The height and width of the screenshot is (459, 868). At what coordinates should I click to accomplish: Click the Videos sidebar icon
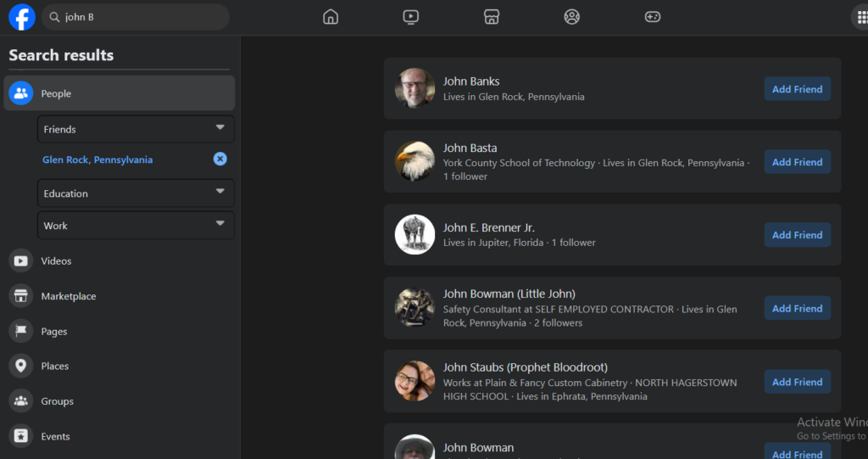pos(21,260)
